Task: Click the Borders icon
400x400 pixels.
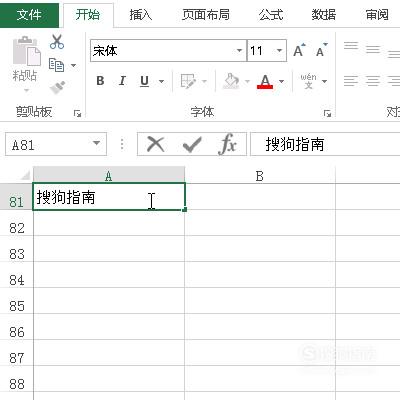Action: [188, 81]
